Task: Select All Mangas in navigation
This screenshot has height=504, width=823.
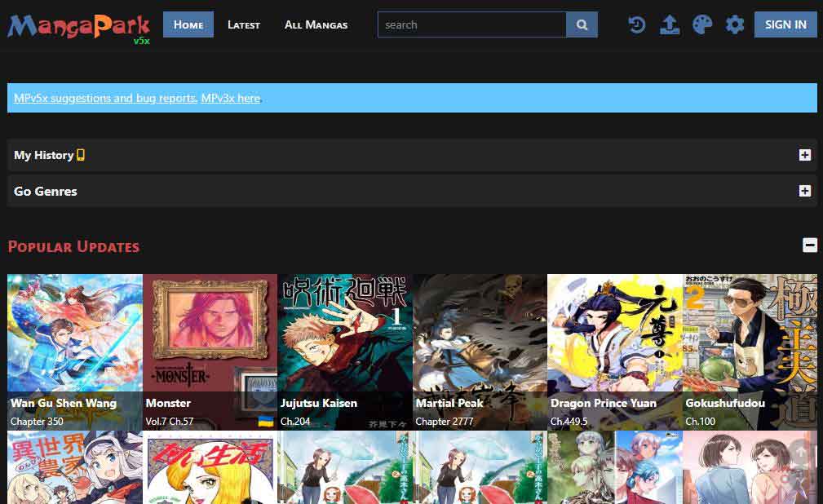Action: pos(316,24)
